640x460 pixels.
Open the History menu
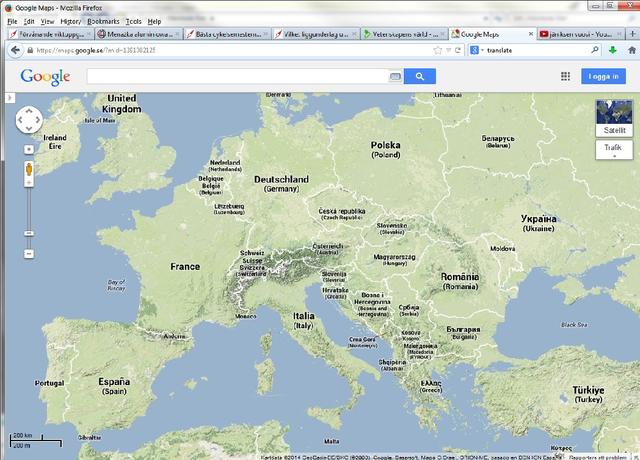pos(71,21)
